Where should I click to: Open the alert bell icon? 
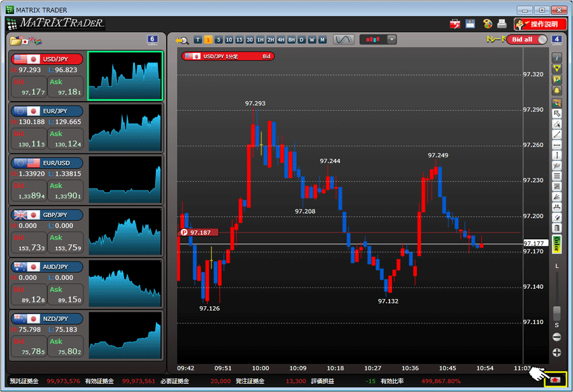[556, 90]
